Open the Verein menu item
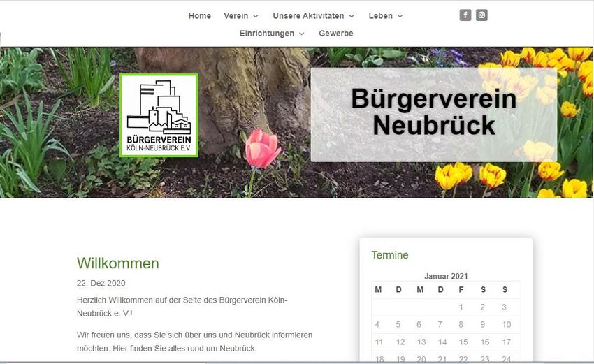The height and width of the screenshot is (364, 594). pos(236,16)
